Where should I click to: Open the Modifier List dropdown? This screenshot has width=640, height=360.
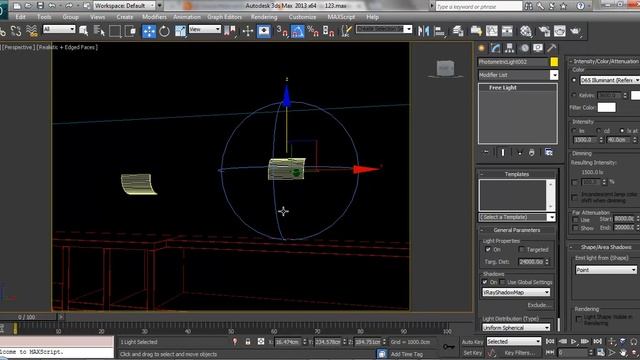click(x=518, y=75)
